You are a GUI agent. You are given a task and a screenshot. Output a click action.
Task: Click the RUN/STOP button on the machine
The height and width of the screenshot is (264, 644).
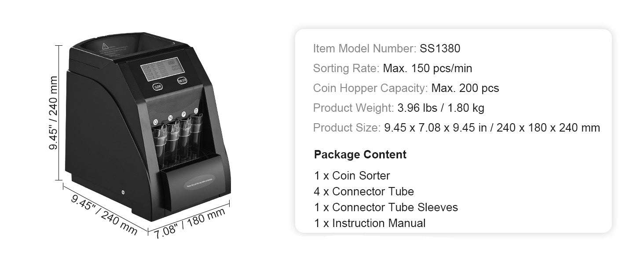pos(182,81)
